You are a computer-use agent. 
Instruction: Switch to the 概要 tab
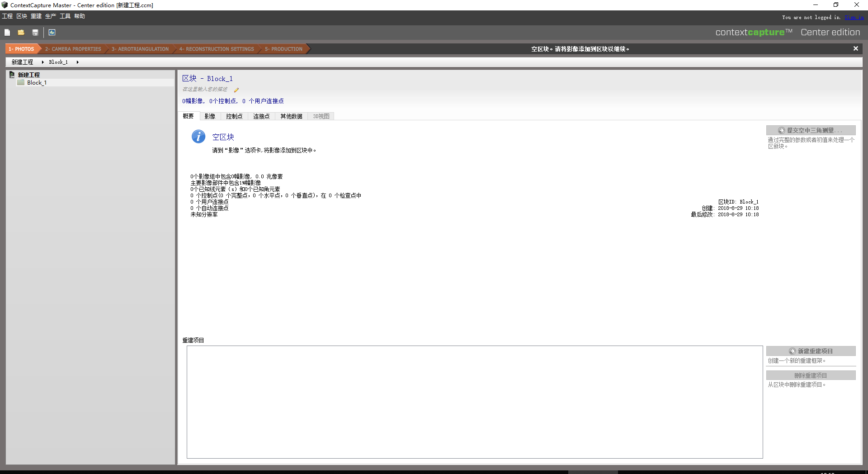pyautogui.click(x=189, y=116)
